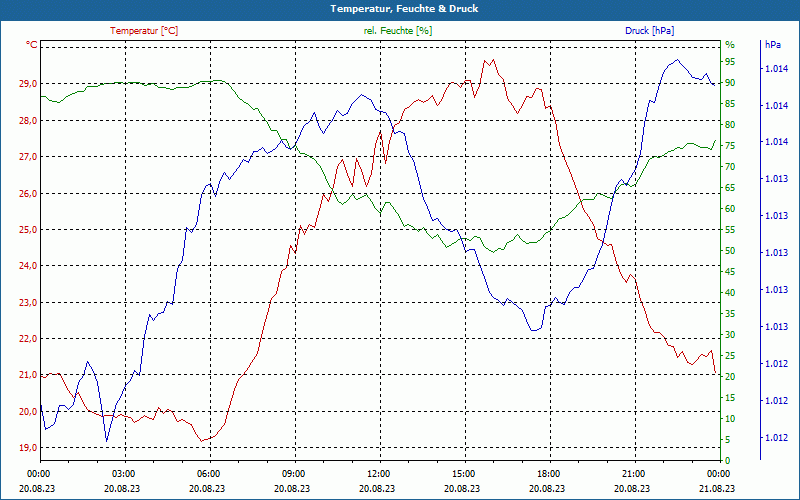Click the "26,0" temperature axis value

tap(29, 193)
